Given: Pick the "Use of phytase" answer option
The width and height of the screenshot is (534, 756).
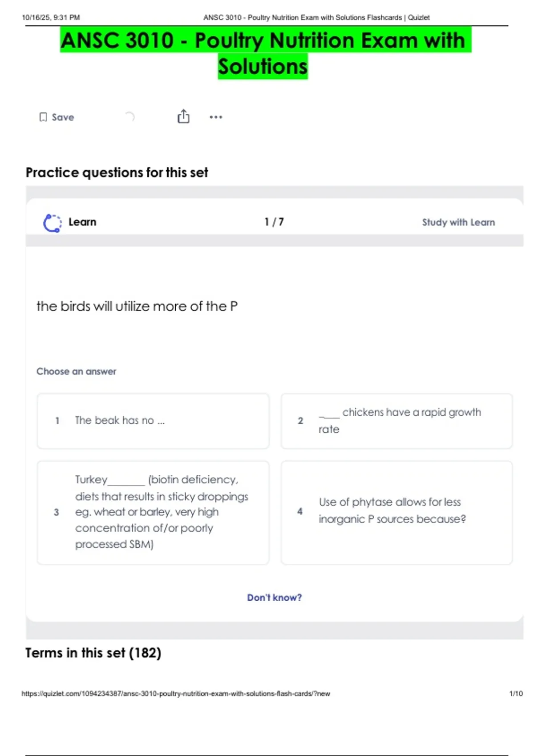Looking at the screenshot, I should pos(396,512).
